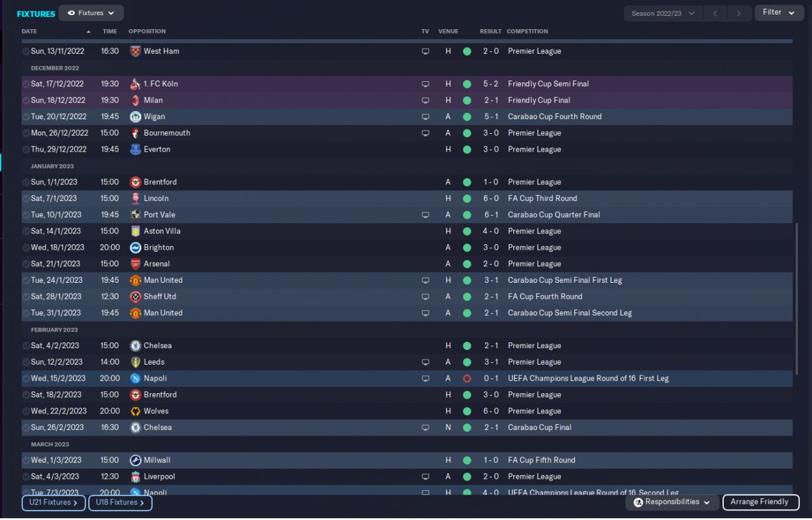Sort by the Competition column header
The width and height of the screenshot is (812, 520).
(527, 31)
